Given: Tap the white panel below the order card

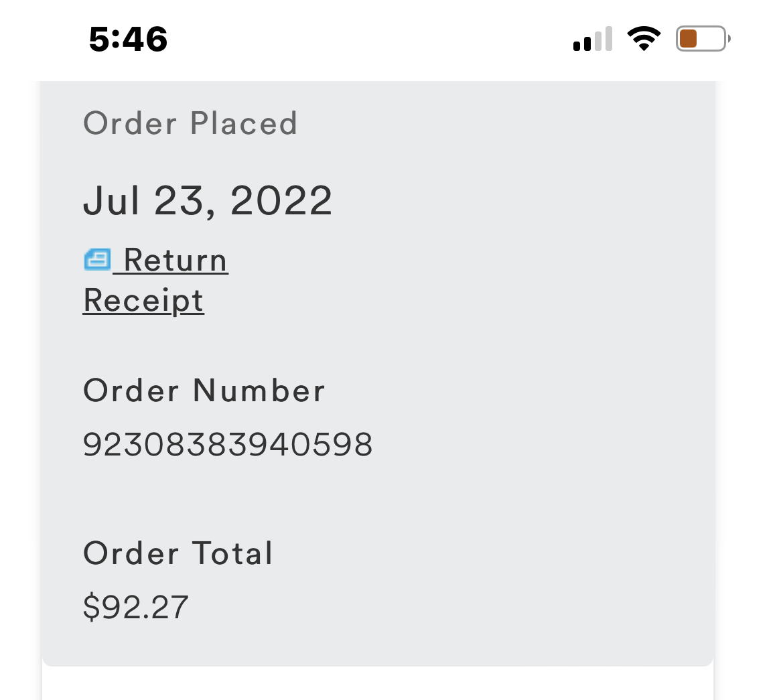Looking at the screenshot, I should pos(377,684).
